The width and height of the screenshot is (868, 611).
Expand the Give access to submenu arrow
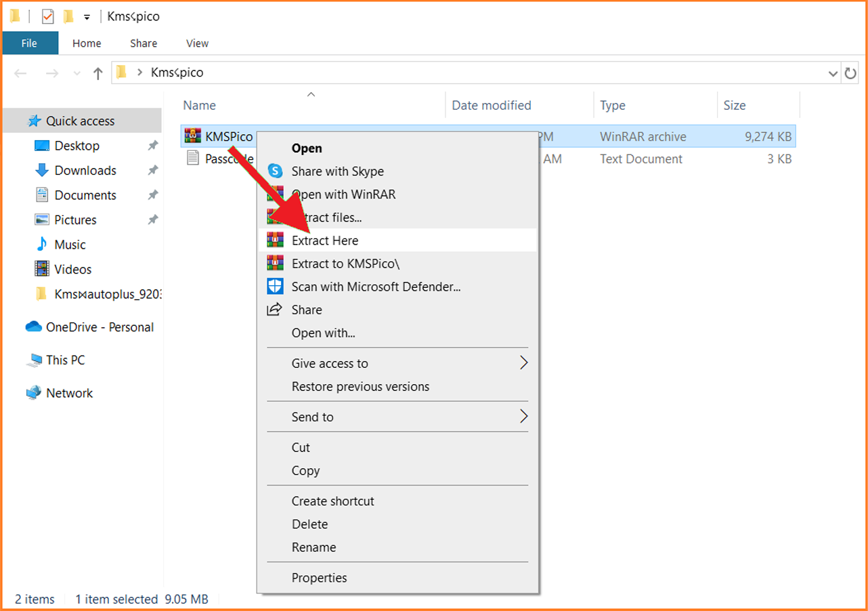[x=523, y=363]
